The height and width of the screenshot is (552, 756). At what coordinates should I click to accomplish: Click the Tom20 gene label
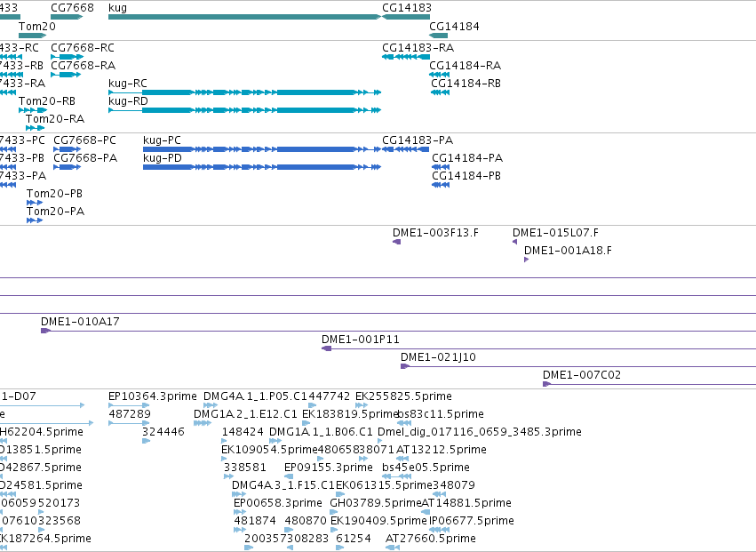coord(37,26)
